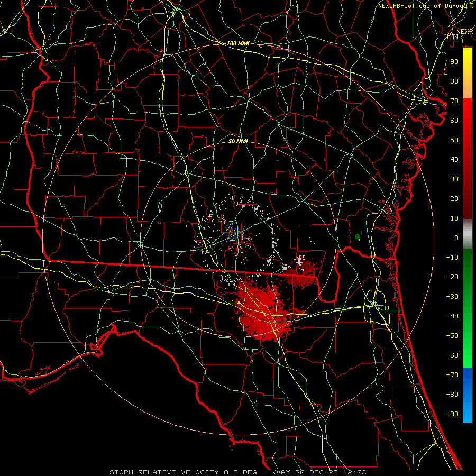Click the yellow segment of velocity color bar
Screen dimensions: 476x476
click(x=467, y=73)
